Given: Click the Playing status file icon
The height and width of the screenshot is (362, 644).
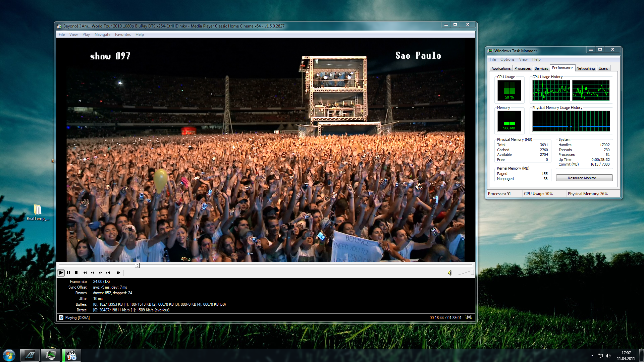Looking at the screenshot, I should (x=61, y=317).
